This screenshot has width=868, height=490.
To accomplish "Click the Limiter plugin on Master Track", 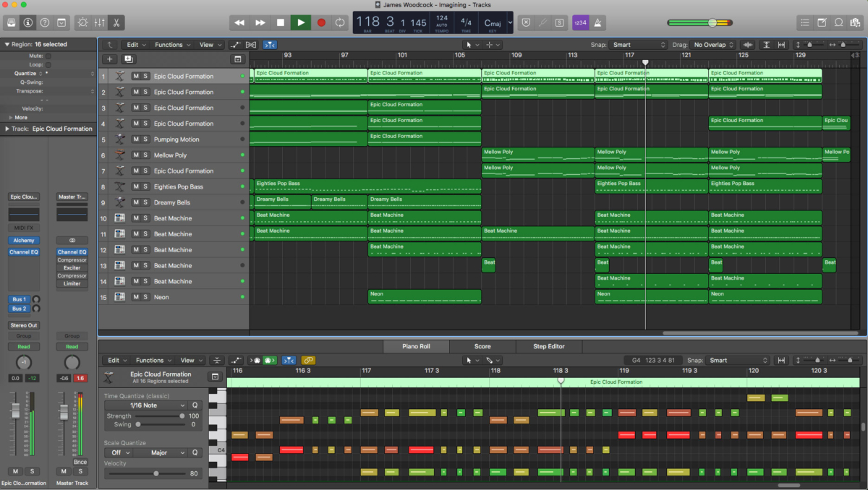I will pyautogui.click(x=72, y=283).
